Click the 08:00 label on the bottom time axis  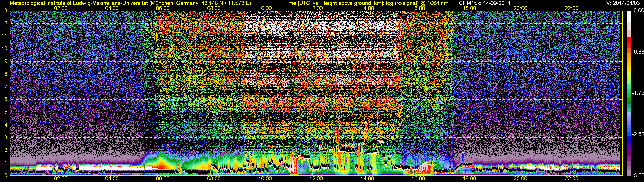click(x=214, y=179)
